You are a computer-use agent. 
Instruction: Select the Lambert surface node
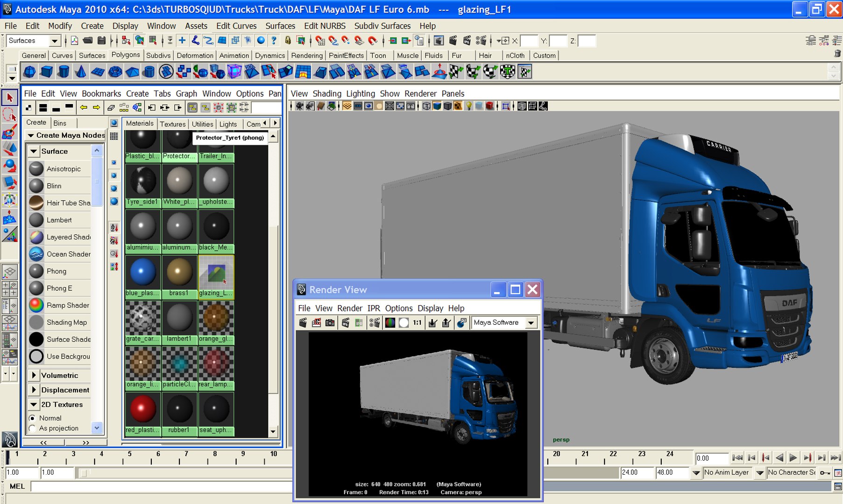[59, 220]
